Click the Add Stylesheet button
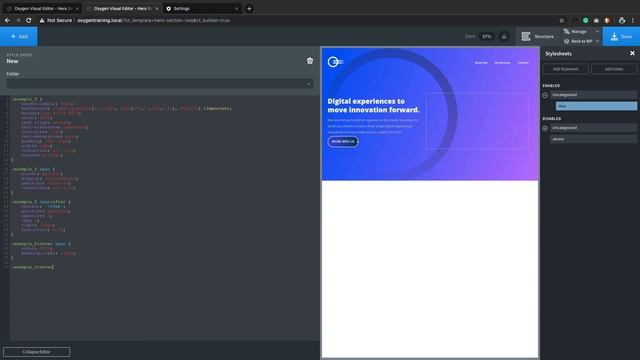The image size is (640, 360). (x=565, y=69)
